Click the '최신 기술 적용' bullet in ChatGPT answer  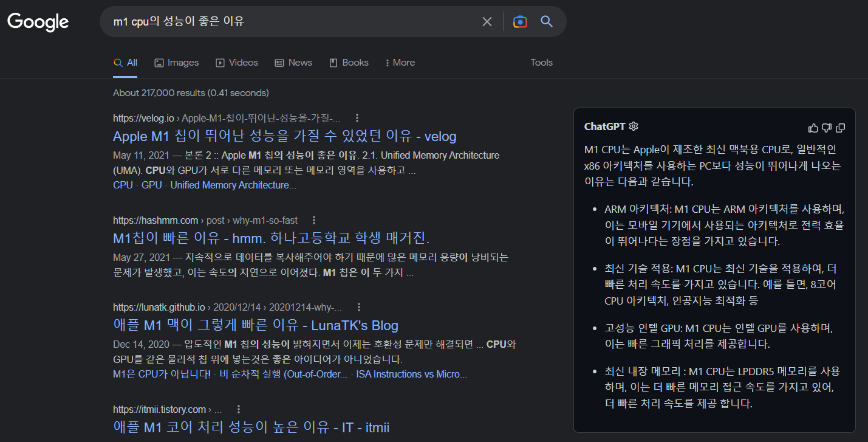721,285
